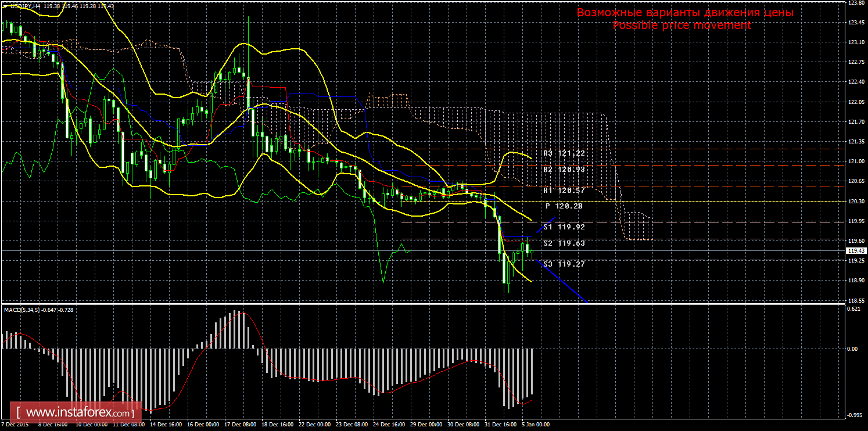Click the 123.80 price scale label
Viewport: 868px width, 431px height.
coord(855,3)
